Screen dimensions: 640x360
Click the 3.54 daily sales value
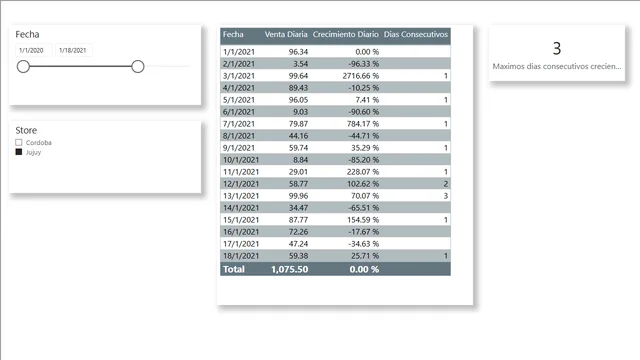coord(300,64)
